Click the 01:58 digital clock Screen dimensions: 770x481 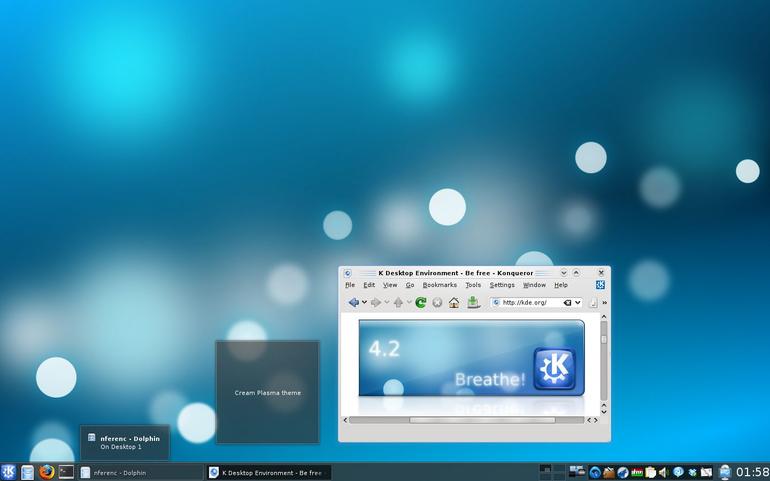pyautogui.click(x=752, y=472)
